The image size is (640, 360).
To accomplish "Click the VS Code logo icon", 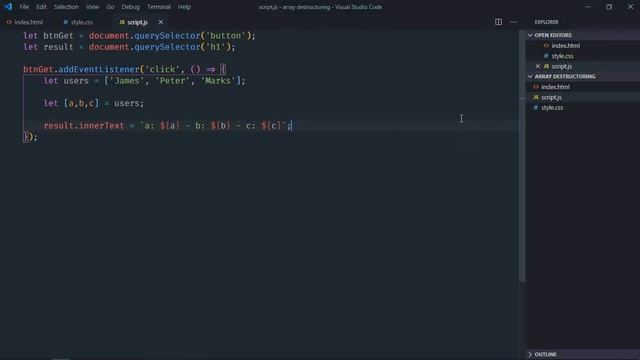I will point(8,7).
